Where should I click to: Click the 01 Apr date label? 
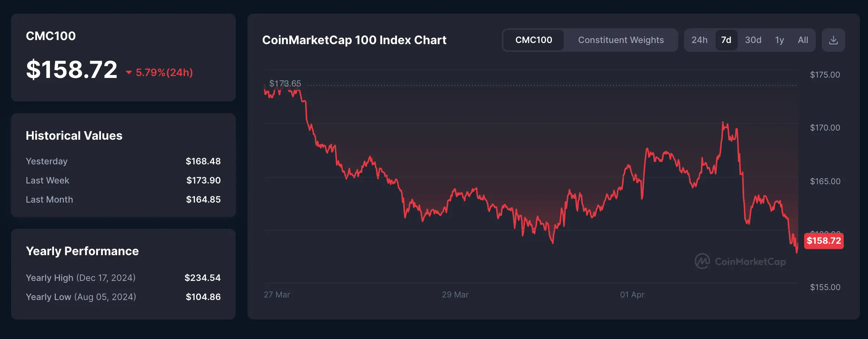coord(632,295)
